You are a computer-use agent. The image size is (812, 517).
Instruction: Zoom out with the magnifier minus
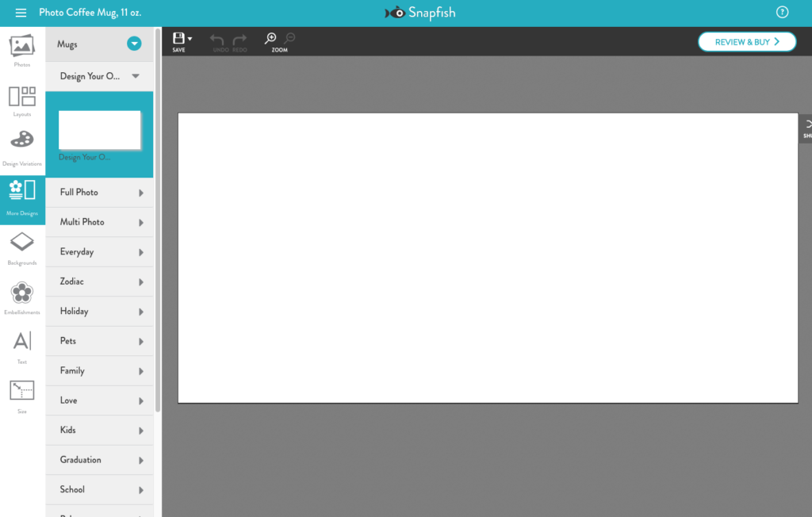click(289, 38)
